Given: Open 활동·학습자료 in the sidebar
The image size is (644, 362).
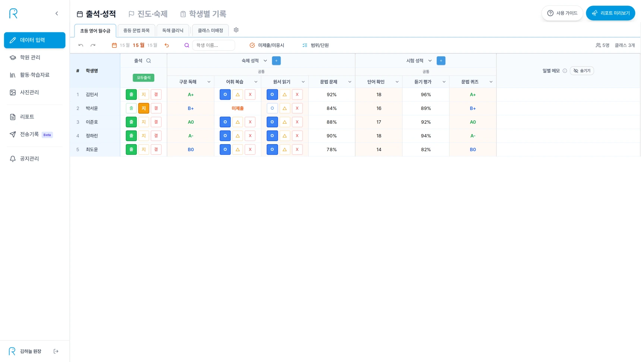Looking at the screenshot, I should click(x=35, y=75).
